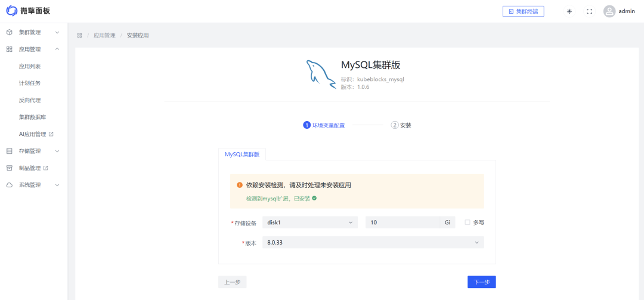Click the external link icon beside AI应用管理
644x300 pixels.
(51, 134)
